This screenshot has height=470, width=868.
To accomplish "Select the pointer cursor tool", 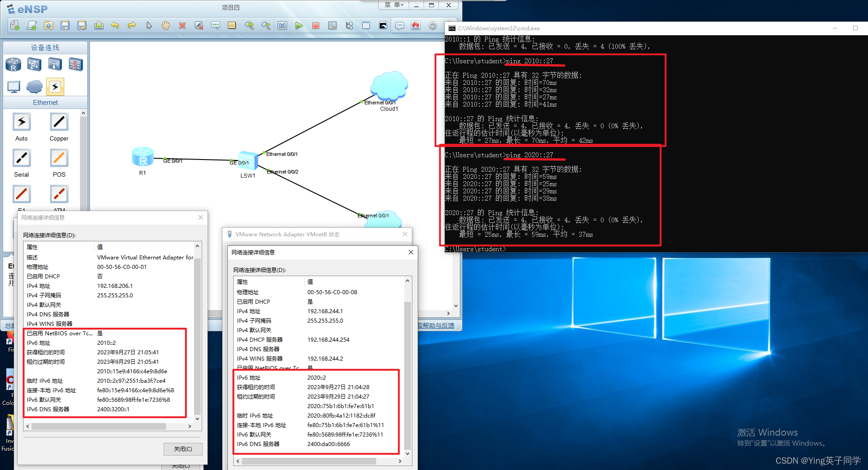I will [149, 25].
